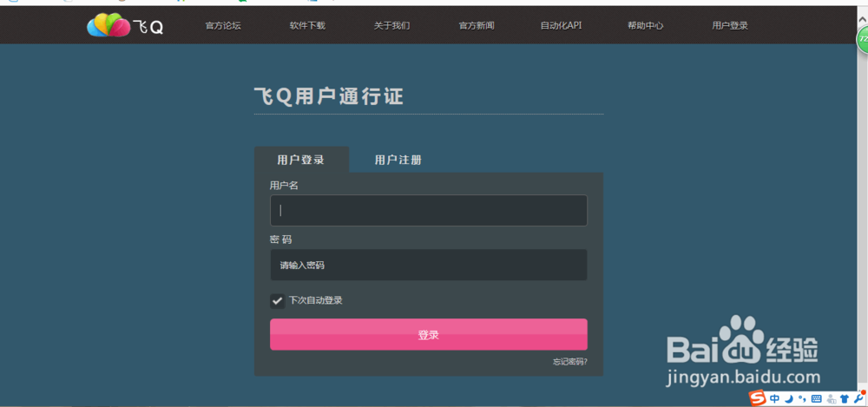Click the 飞Q logo in the header
Viewport: 868px width, 407px height.
125,25
